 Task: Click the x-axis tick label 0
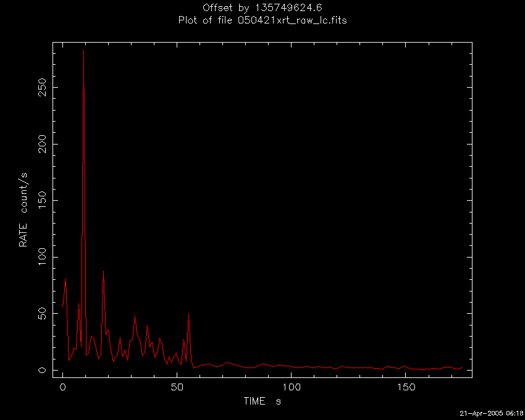click(62, 387)
